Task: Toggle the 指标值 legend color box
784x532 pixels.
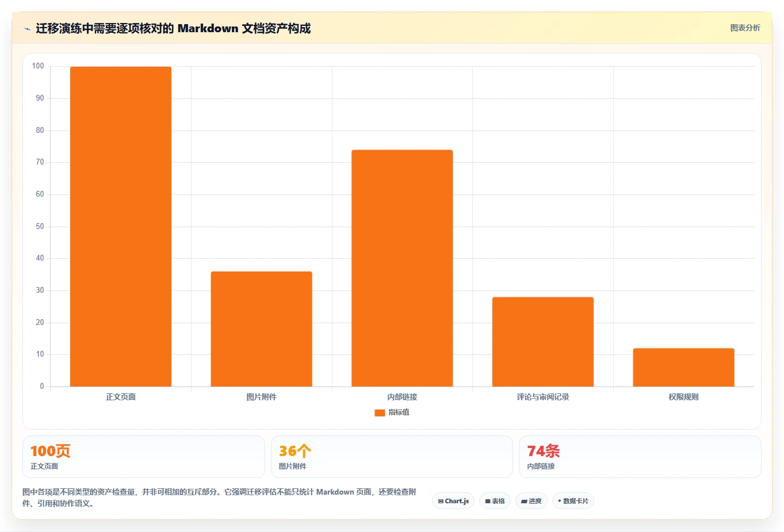Action: point(380,412)
